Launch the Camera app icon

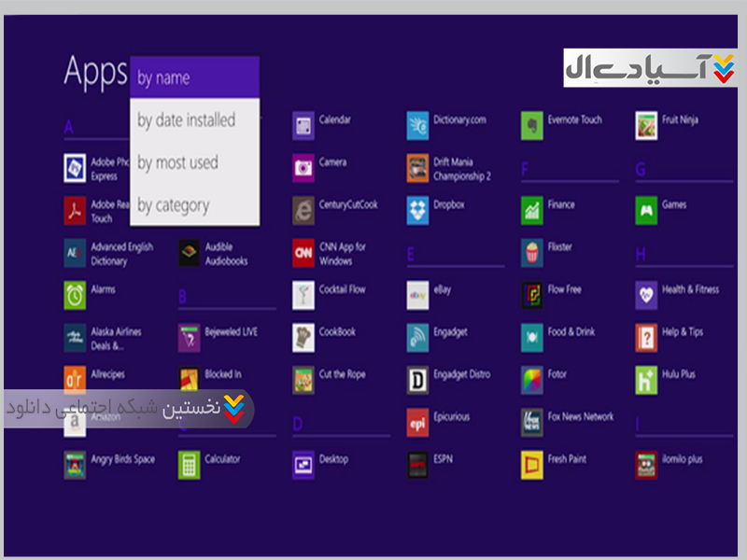303,168
